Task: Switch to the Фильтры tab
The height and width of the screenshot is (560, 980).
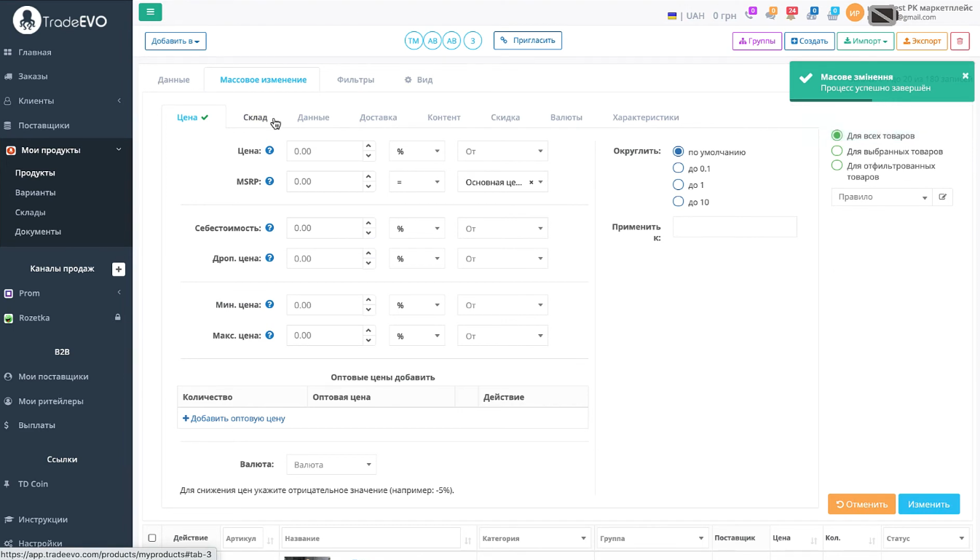Action: [x=355, y=79]
